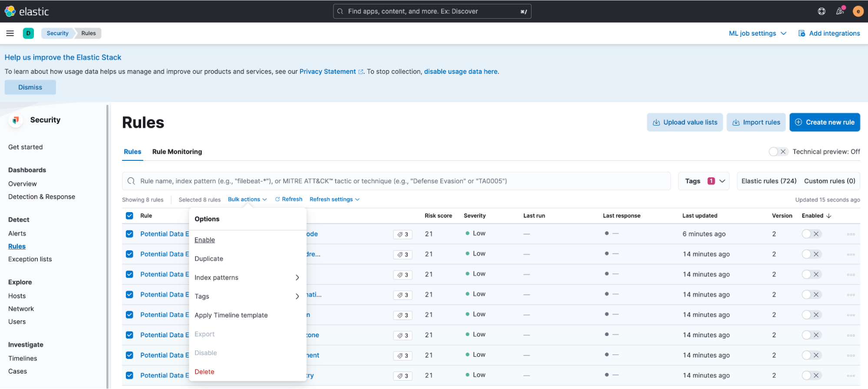Open the Refresh settings dropdown

click(x=334, y=199)
